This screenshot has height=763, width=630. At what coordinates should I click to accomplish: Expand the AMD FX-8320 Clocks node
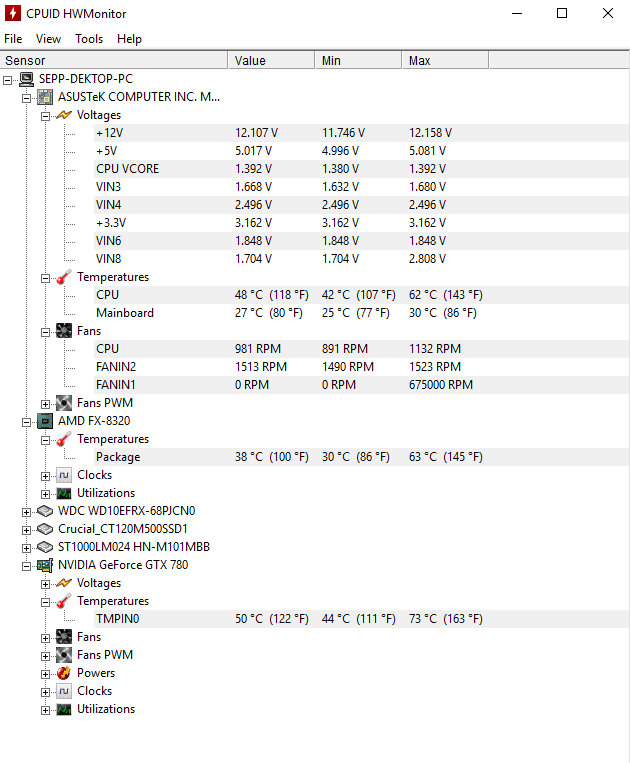click(45, 476)
